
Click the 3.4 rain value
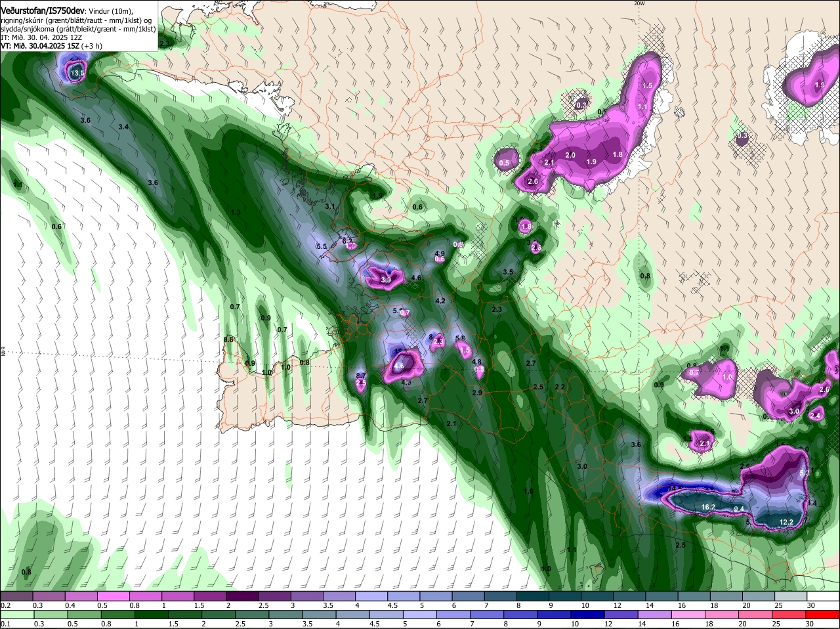[123, 127]
